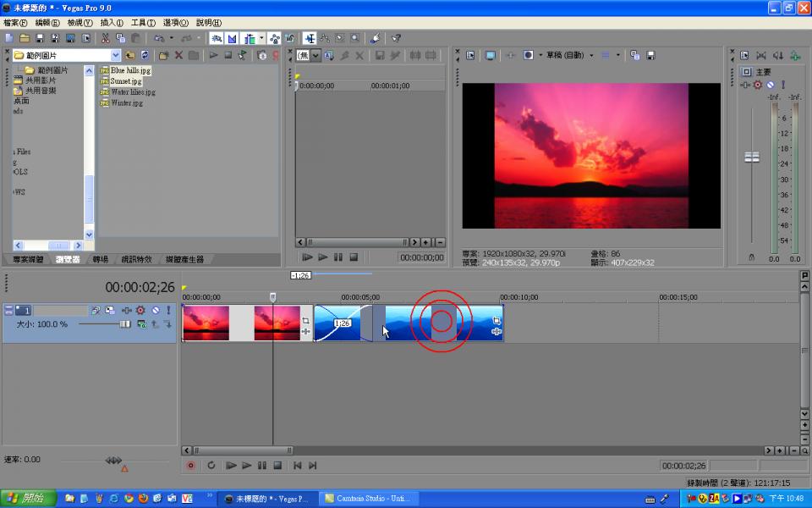Click the delete X icon in explorer toolbar

(178, 55)
